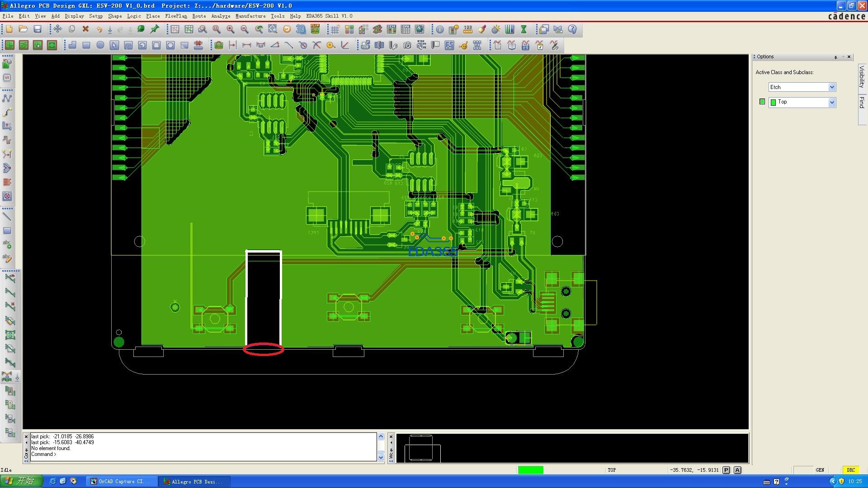This screenshot has height=488, width=868.
Task: Toggle the grid display icon
Action: click(335, 29)
